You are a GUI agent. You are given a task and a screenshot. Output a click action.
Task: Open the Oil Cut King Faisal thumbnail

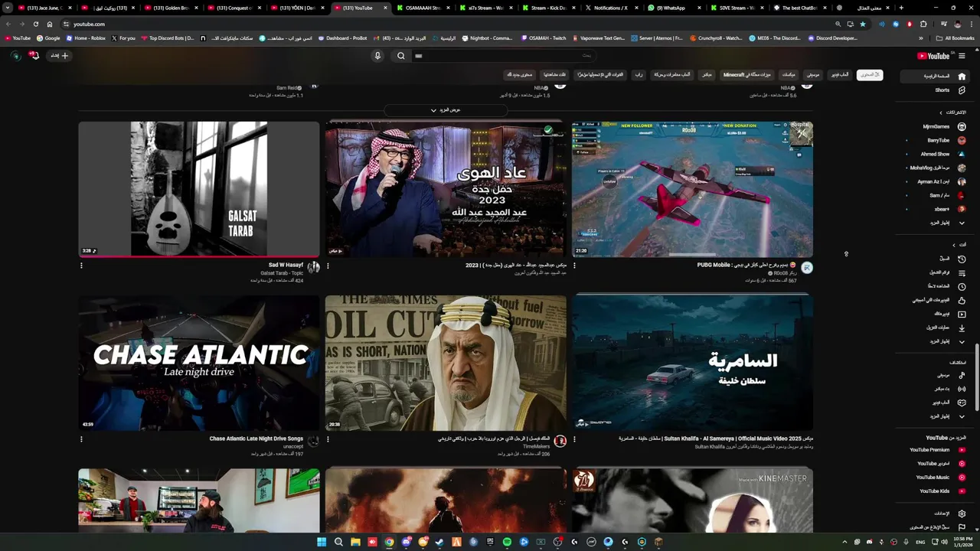tap(446, 363)
